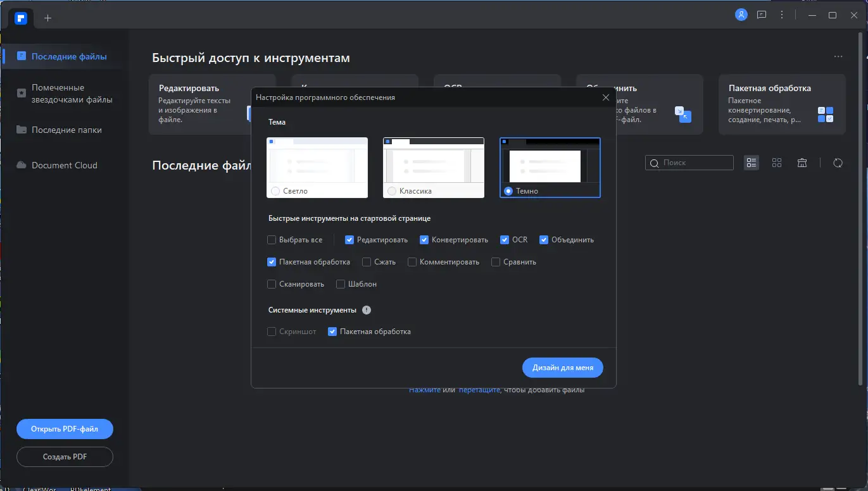Enable the Сравнить checkbox
The height and width of the screenshot is (491, 868).
point(496,262)
